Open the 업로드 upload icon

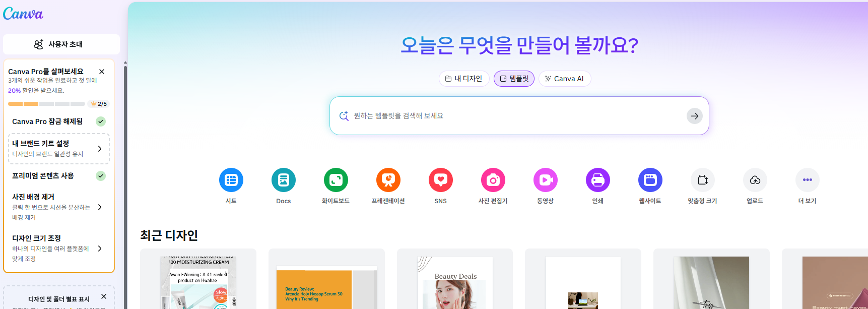pos(755,180)
